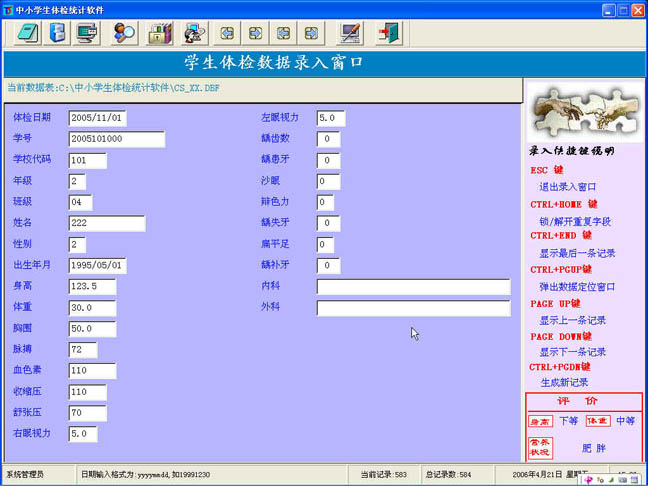
Task: Jump to last record arrow button
Action: [313, 33]
